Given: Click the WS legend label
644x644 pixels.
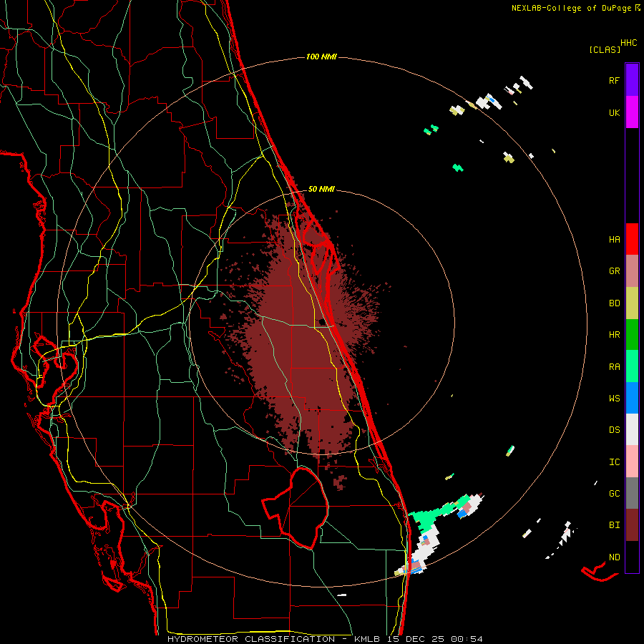Looking at the screenshot, I should tap(614, 399).
